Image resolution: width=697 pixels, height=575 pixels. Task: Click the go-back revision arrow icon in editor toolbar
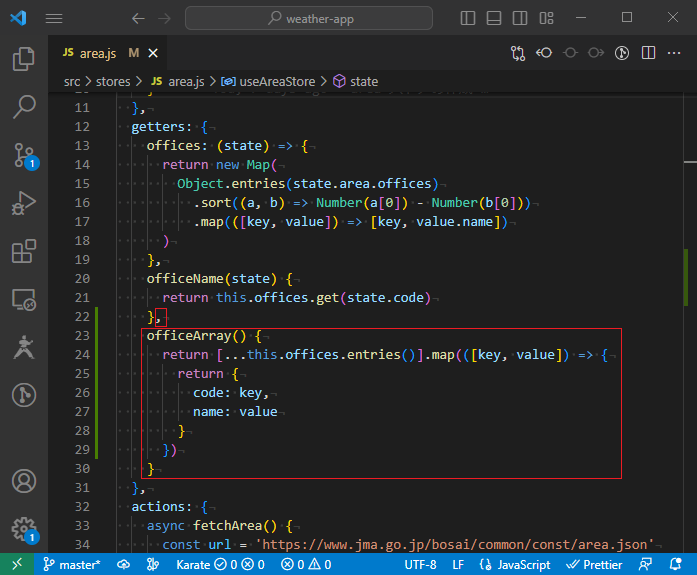tap(544, 53)
